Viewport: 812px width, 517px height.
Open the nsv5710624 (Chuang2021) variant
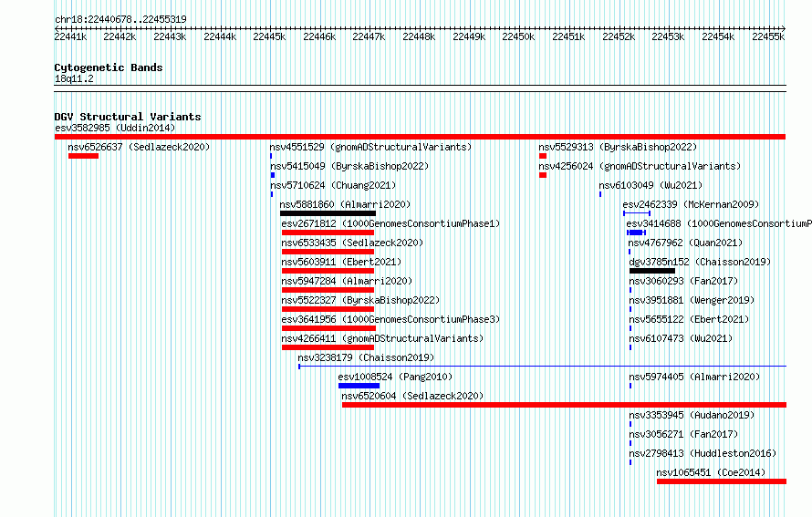click(x=333, y=185)
